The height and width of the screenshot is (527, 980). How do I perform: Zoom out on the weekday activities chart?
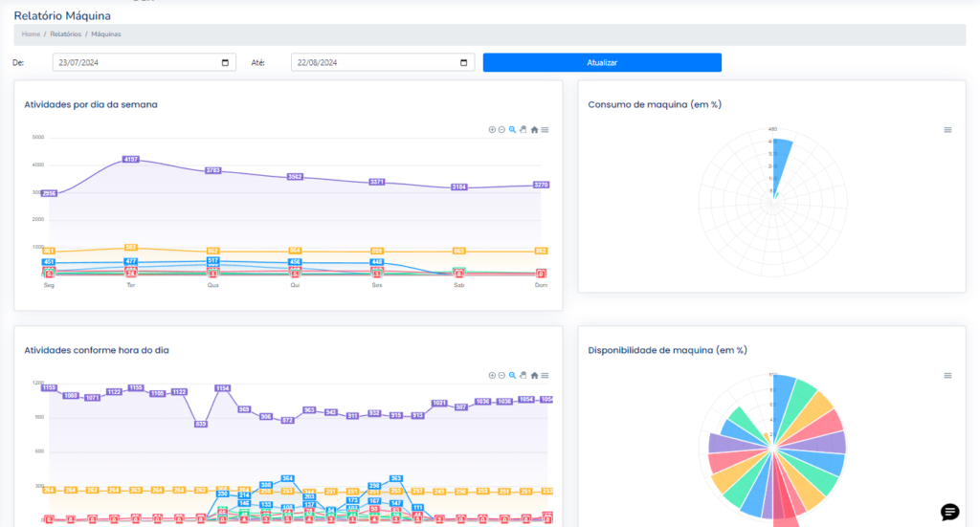501,130
